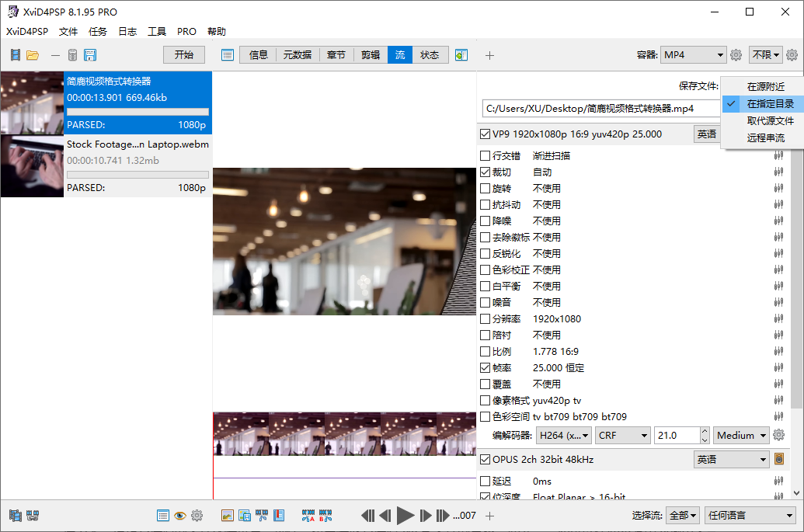Click the save floppy disk icon
This screenshot has width=804, height=532.
(x=90, y=55)
